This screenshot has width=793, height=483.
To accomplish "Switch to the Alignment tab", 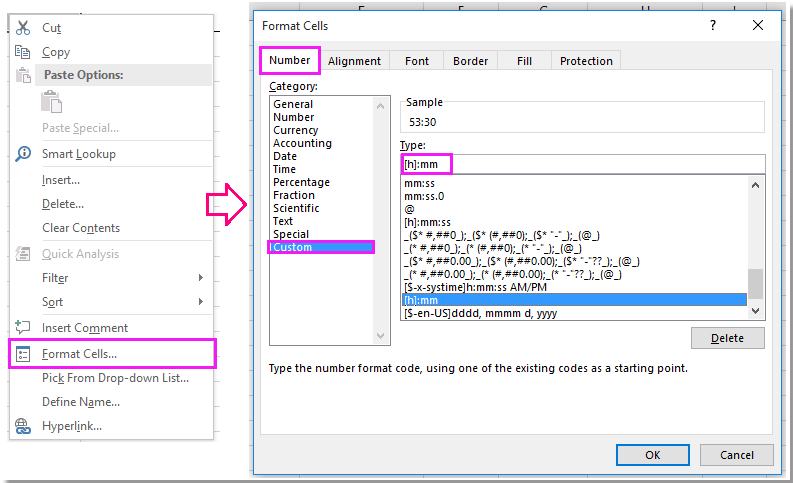I will tap(354, 61).
